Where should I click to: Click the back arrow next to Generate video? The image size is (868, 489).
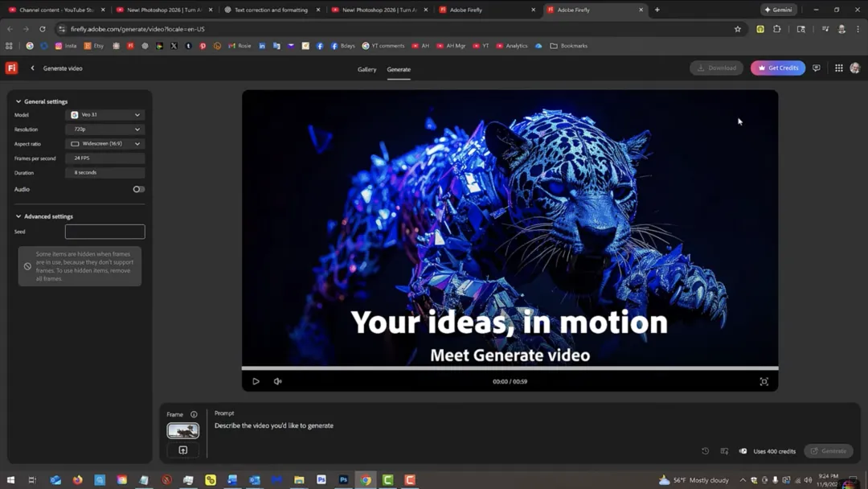tap(31, 68)
